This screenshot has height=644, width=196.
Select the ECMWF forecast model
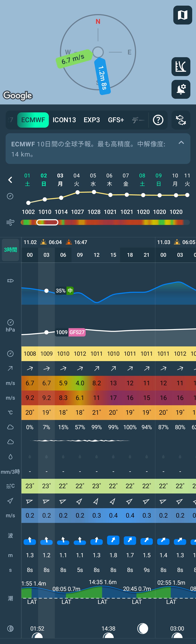(33, 120)
